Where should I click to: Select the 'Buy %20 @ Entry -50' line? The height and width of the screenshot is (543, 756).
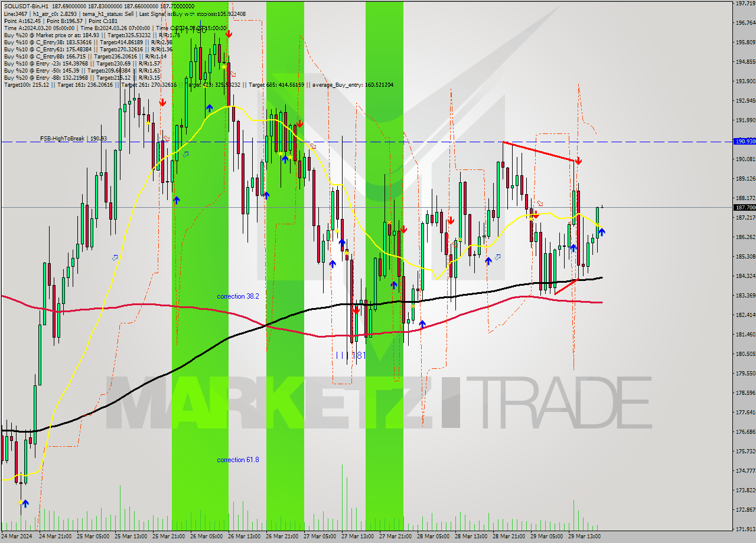click(x=82, y=70)
